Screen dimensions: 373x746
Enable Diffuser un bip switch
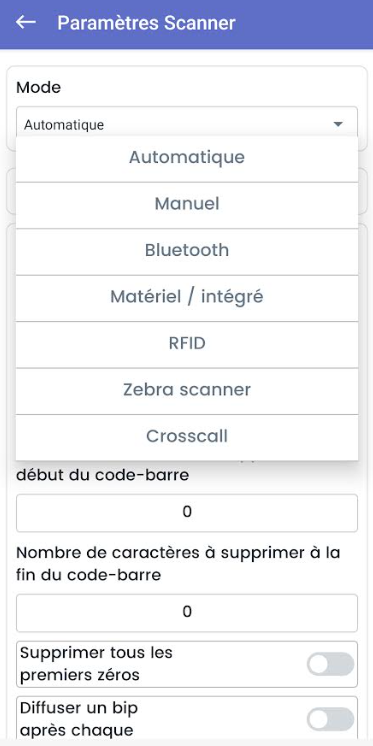pyautogui.click(x=330, y=719)
